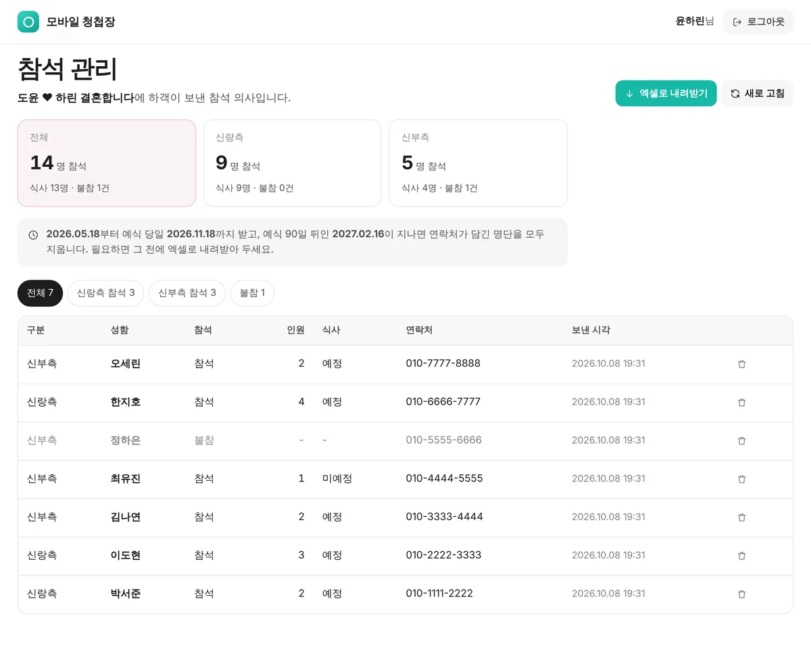Select the 신랑측 참석 3 filter tab
This screenshot has width=811, height=672.
click(x=105, y=293)
